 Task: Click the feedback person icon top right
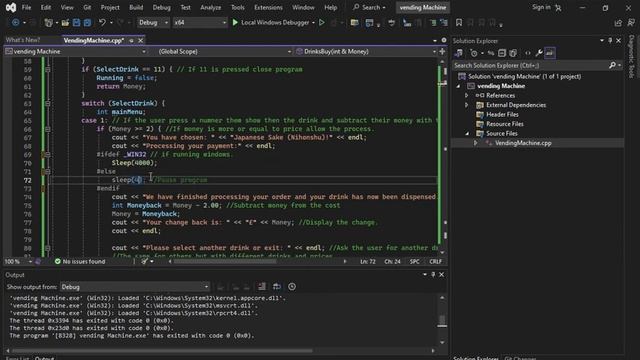tap(631, 23)
